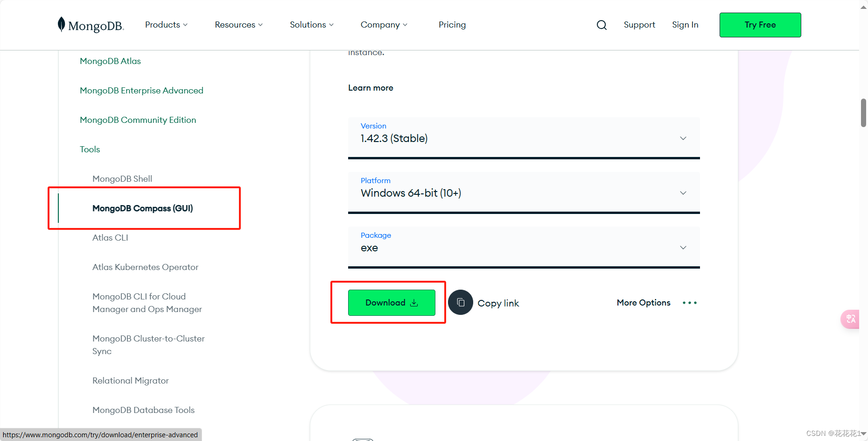Image resolution: width=868 pixels, height=441 pixels.
Task: Open MongoDB Database Tools sidebar item
Action: tap(143, 410)
